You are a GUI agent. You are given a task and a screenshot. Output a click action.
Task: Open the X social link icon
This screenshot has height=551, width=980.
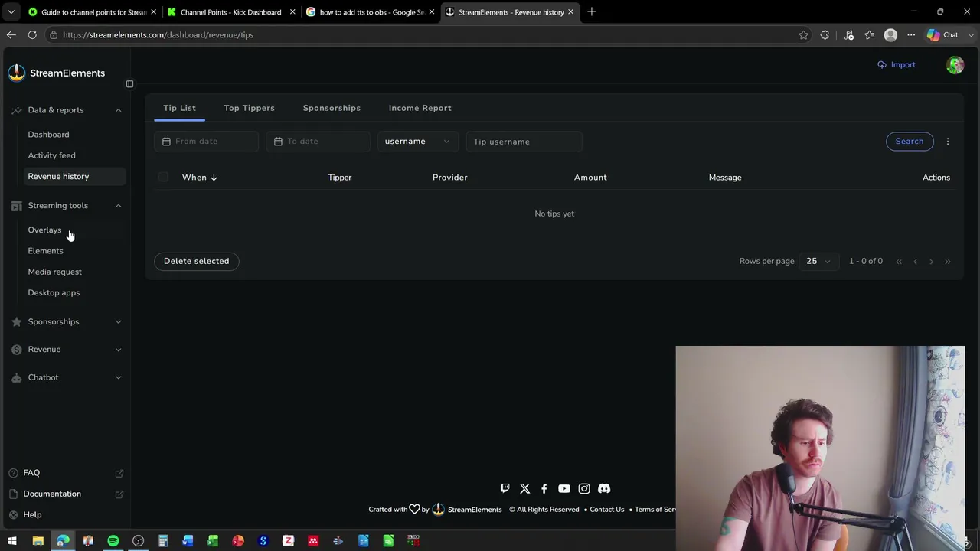coord(524,488)
